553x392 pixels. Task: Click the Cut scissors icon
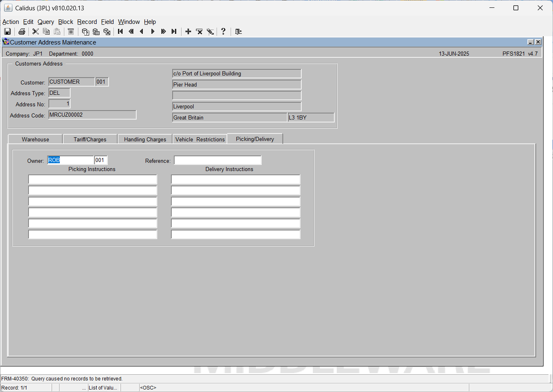click(35, 32)
